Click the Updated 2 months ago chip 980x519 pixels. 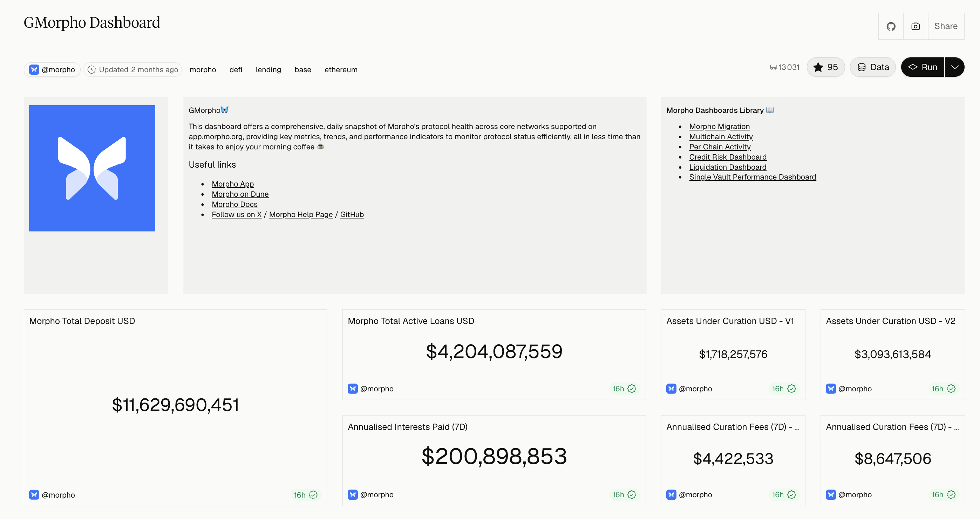(x=133, y=70)
